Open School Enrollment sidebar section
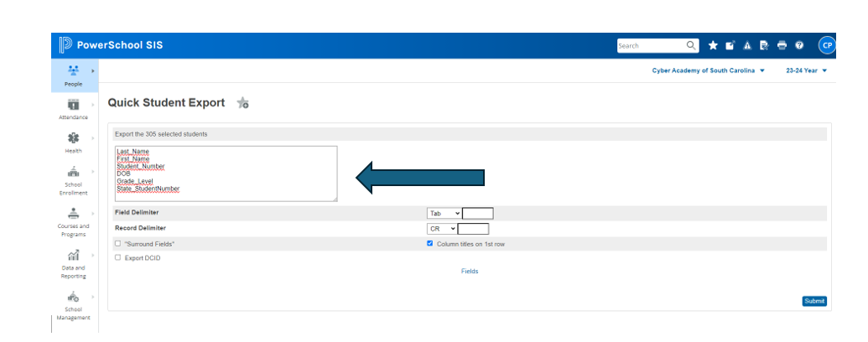The image size is (868, 342). coord(74,180)
